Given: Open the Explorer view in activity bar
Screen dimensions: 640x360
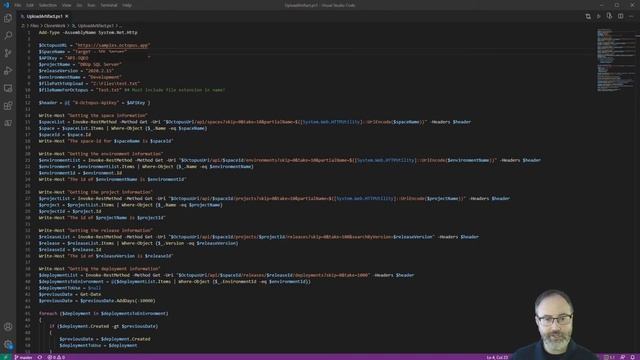Looking at the screenshot, I should [8, 18].
